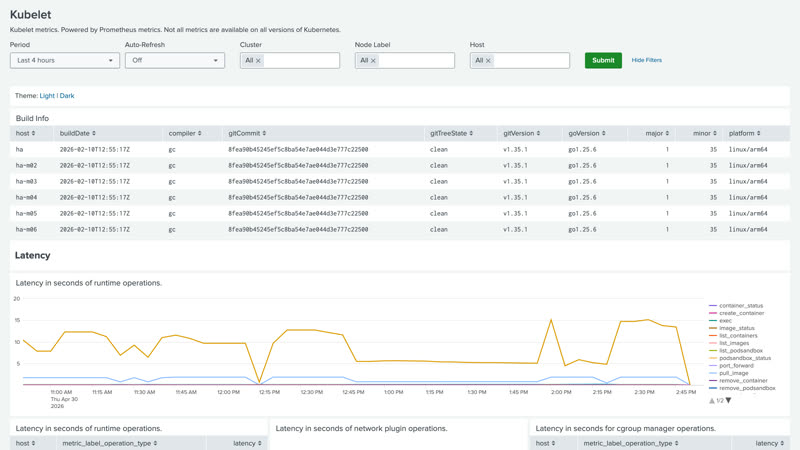The image size is (800, 450).
Task: Sort Build Info by gitVersion column
Action: tap(521, 133)
